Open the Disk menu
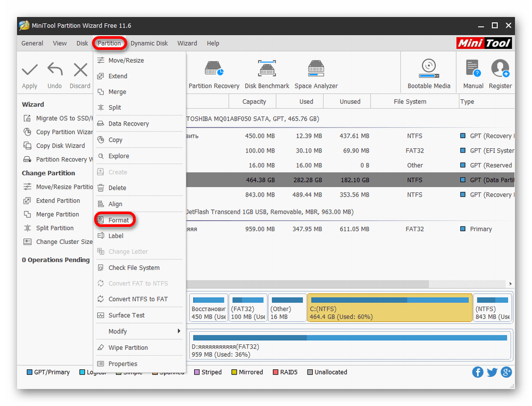The height and width of the screenshot is (406, 532). coord(82,44)
